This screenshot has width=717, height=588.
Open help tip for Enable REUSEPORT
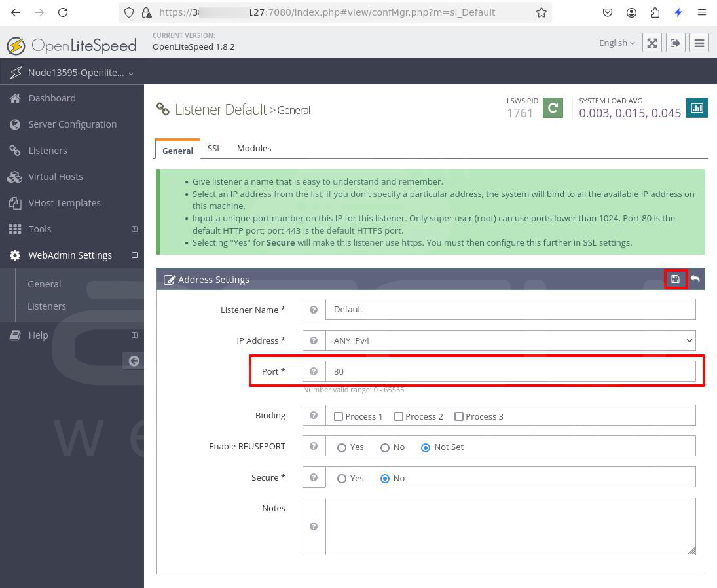(x=314, y=446)
